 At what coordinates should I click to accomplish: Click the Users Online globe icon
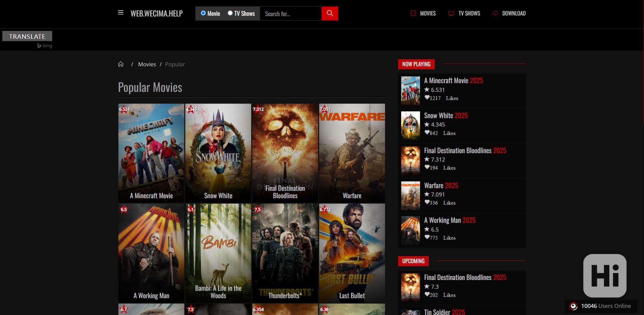573,306
